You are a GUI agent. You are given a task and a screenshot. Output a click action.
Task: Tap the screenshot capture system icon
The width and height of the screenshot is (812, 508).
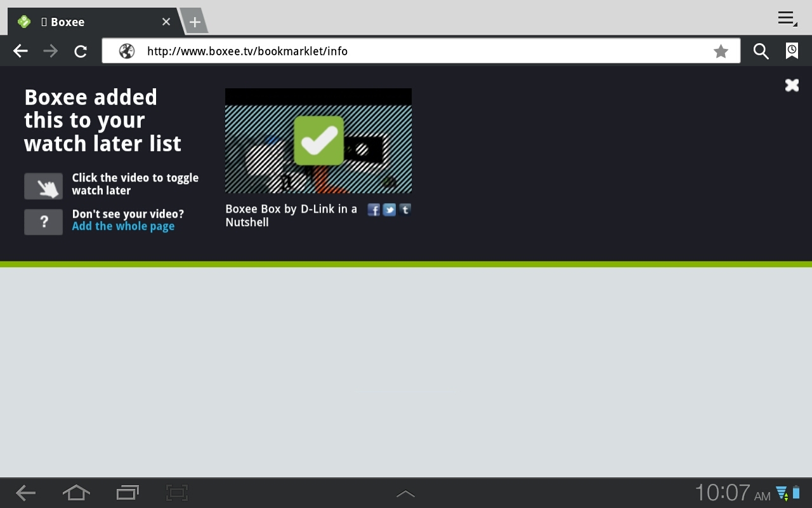(178, 493)
